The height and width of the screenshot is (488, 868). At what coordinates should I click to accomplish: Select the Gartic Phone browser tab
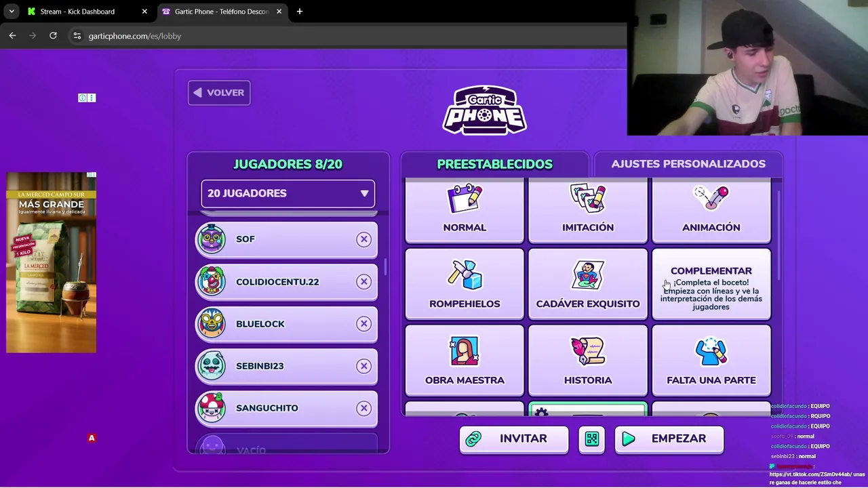(222, 12)
